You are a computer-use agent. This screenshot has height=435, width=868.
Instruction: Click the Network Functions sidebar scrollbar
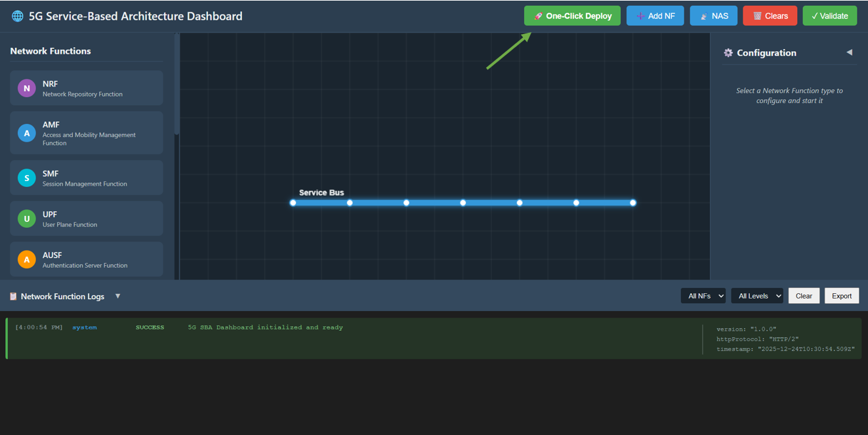pyautogui.click(x=176, y=85)
